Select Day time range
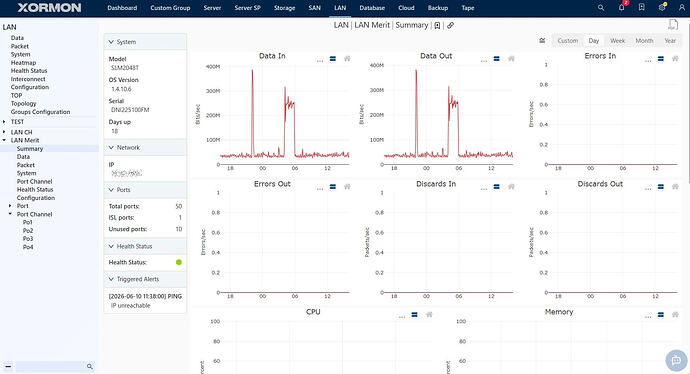Screen dimensions: 690x374 [594, 40]
